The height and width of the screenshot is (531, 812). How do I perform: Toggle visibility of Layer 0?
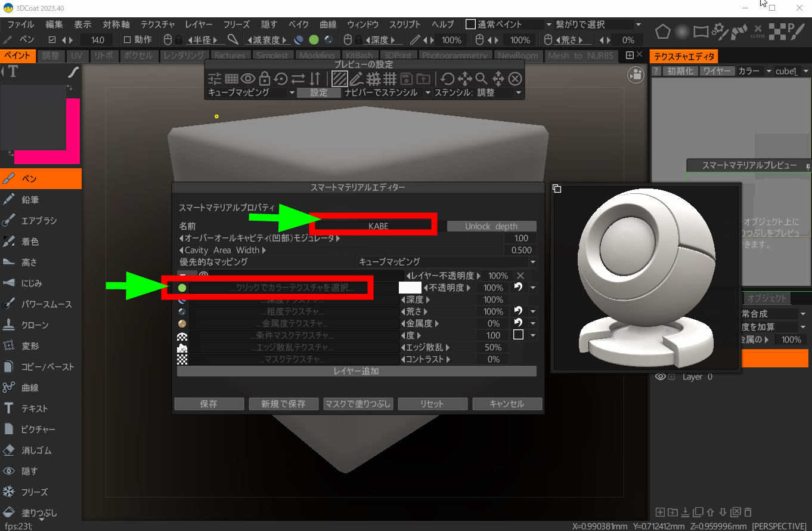coord(660,377)
